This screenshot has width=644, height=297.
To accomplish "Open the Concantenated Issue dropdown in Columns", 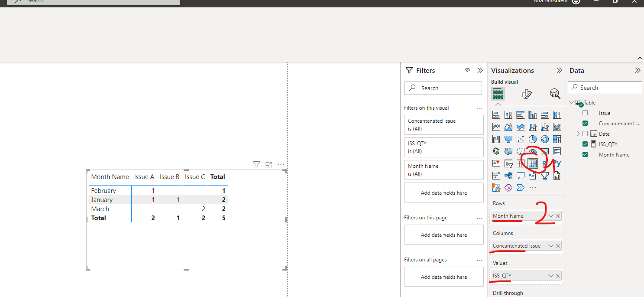I will pyautogui.click(x=551, y=246).
